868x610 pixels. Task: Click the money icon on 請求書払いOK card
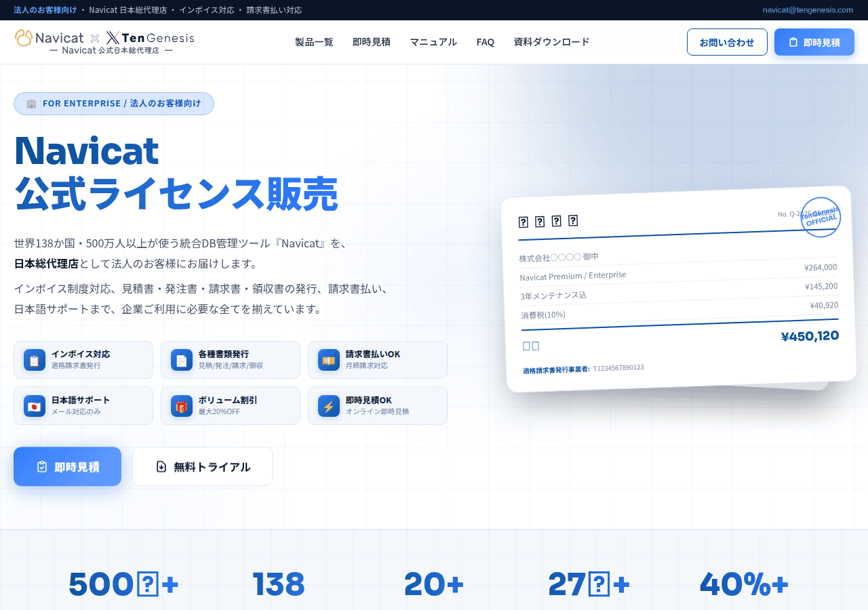point(329,360)
